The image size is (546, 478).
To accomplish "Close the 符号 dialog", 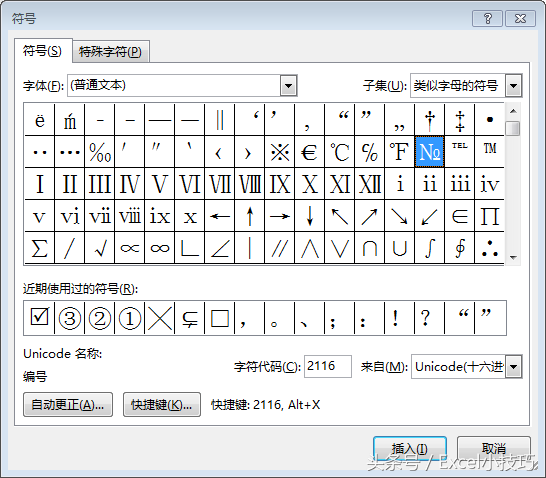I will click(x=520, y=18).
